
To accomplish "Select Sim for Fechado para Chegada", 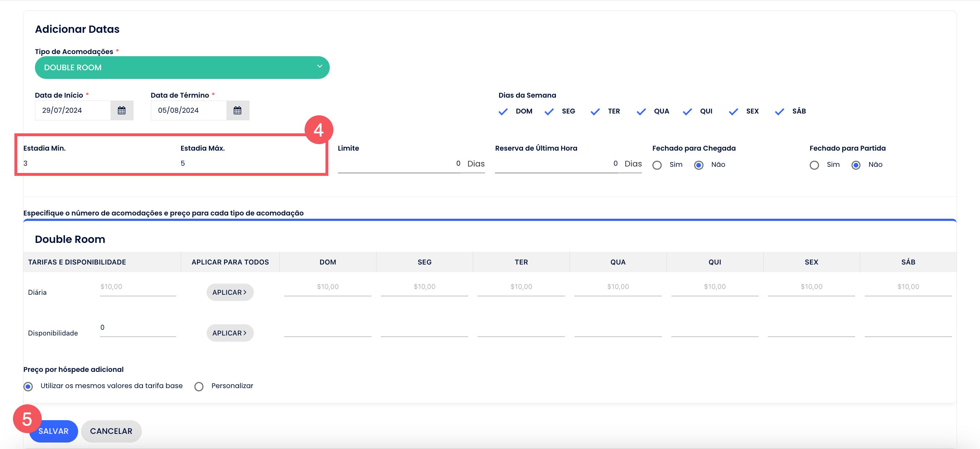I will tap(657, 165).
